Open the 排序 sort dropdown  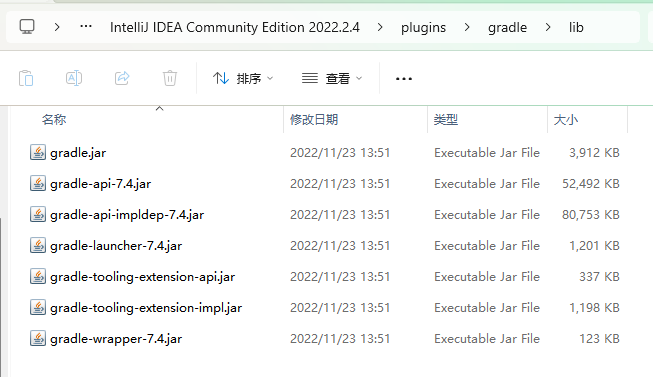tap(243, 78)
